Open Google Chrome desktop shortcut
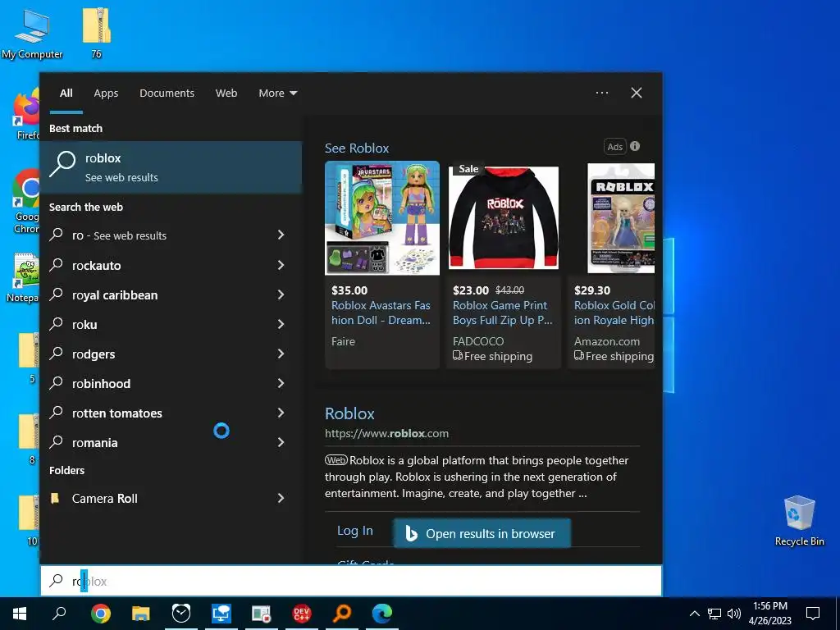 tap(26, 202)
